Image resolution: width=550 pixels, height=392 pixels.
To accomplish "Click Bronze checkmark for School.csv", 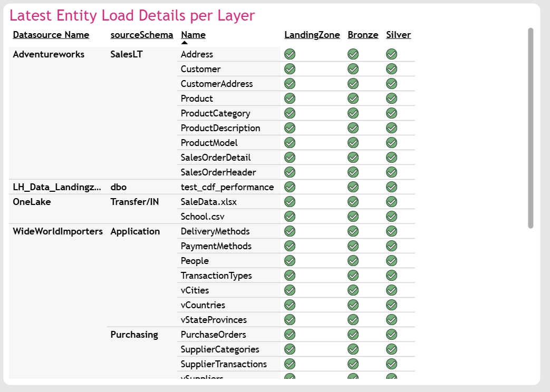I will pos(353,217).
